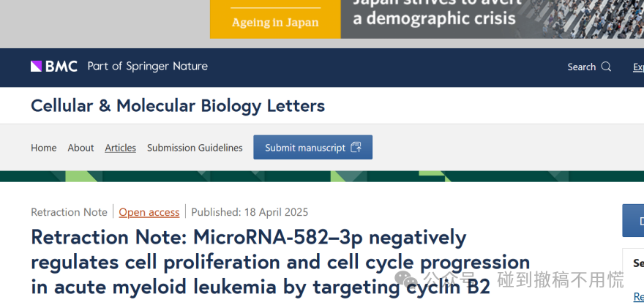Screen dimensions: 644x305
Task: Open the Home menu item
Action: coord(43,148)
